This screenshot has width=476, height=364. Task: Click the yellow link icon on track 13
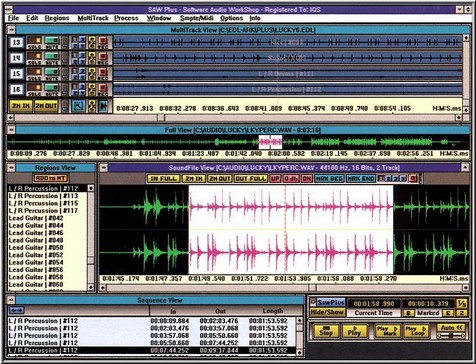(x=92, y=42)
